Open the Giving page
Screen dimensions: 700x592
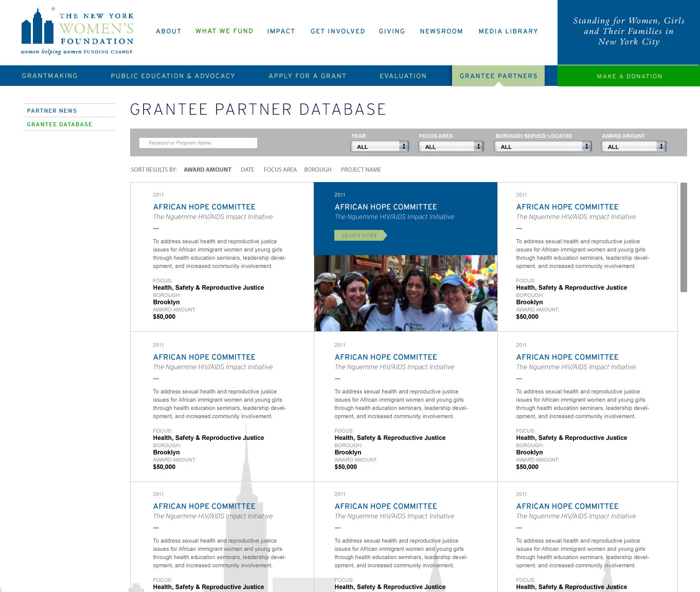[x=392, y=31]
